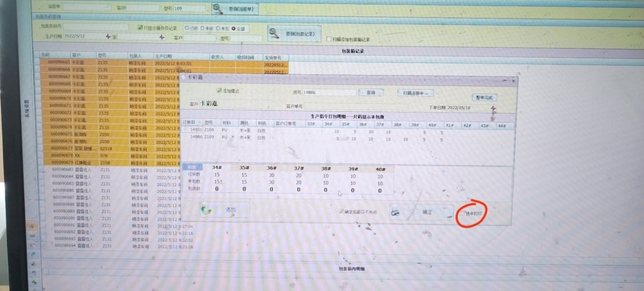The height and width of the screenshot is (291, 644).
Task: Select order row 14851 in the dialog table
Action: click(348, 131)
